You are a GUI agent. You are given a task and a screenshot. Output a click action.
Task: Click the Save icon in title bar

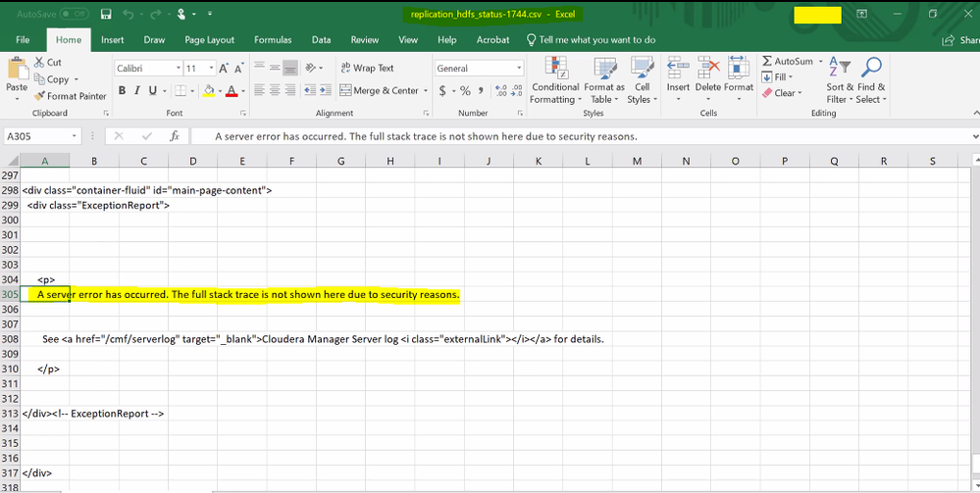tap(106, 15)
